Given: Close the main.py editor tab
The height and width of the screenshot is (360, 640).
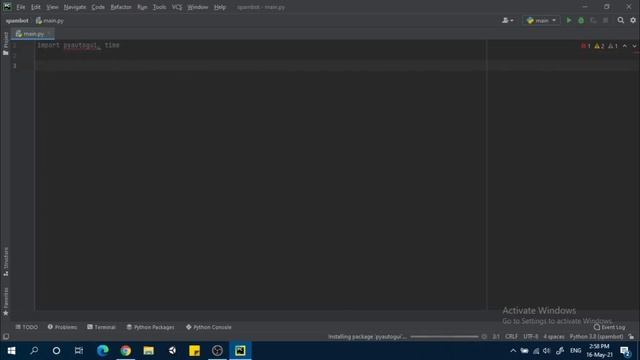Looking at the screenshot, I should (x=49, y=34).
